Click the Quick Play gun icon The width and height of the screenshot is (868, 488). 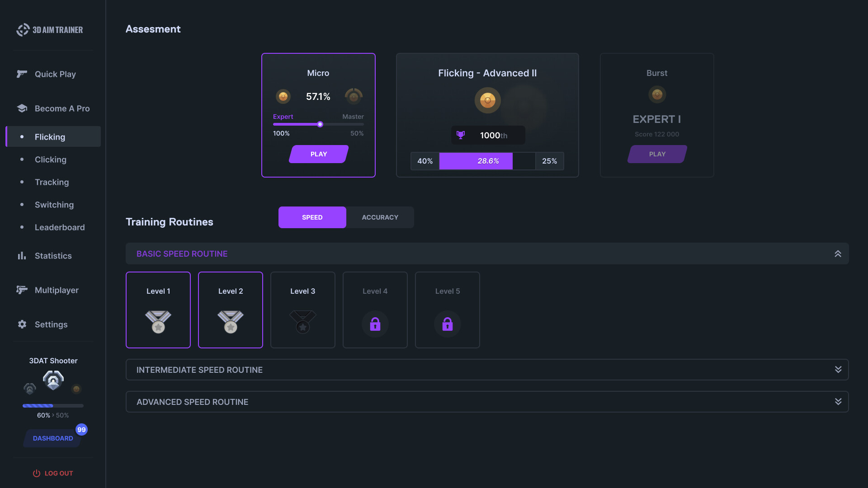21,74
